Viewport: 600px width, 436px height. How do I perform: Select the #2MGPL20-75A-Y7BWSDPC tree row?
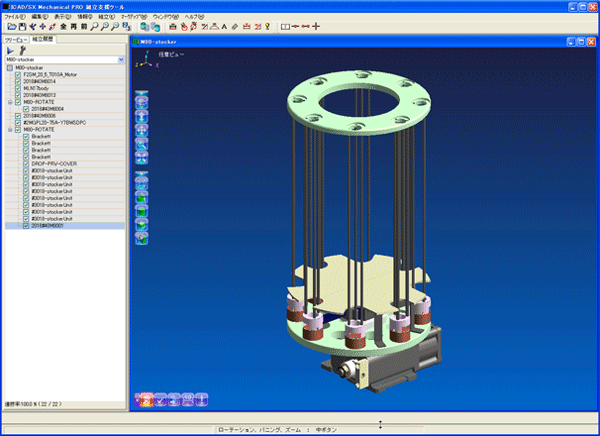(65, 122)
